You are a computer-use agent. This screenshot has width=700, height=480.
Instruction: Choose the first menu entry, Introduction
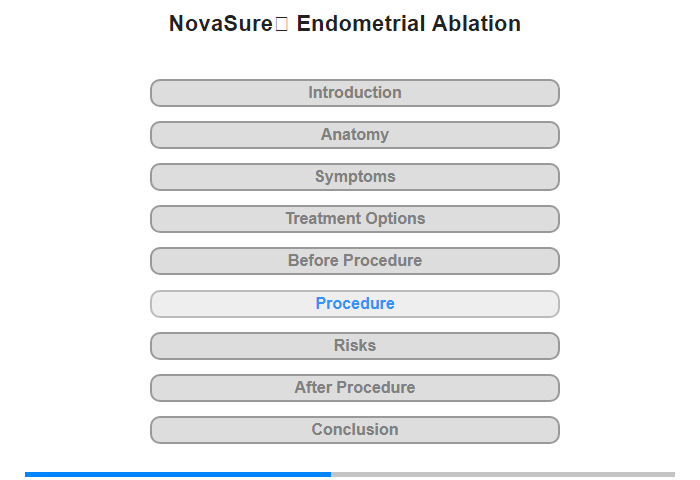coord(355,93)
